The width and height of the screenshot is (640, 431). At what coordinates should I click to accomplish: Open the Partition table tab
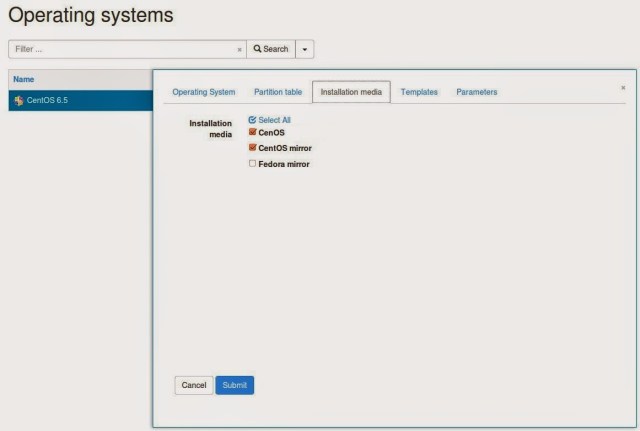pos(278,92)
